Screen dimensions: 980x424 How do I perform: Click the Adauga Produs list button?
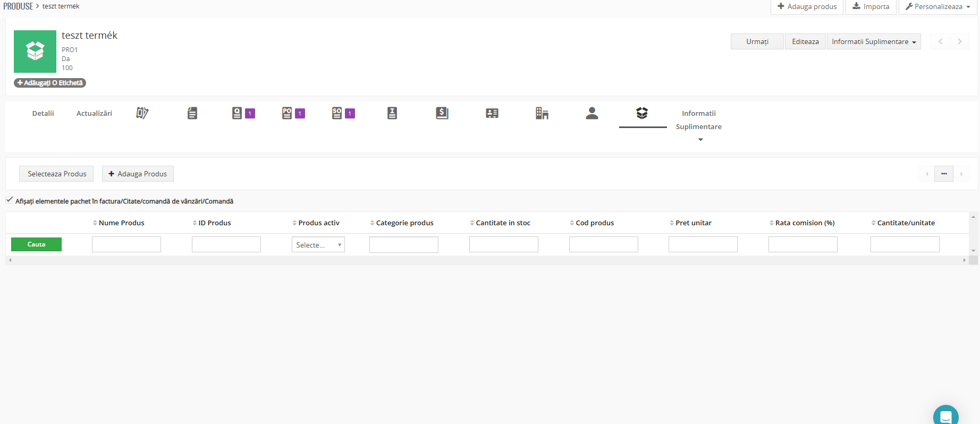pyautogui.click(x=138, y=174)
